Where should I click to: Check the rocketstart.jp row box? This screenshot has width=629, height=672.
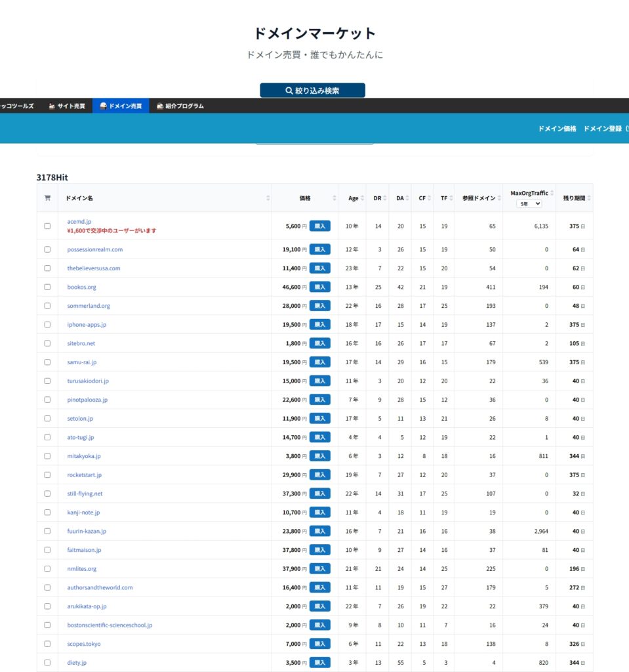(47, 475)
